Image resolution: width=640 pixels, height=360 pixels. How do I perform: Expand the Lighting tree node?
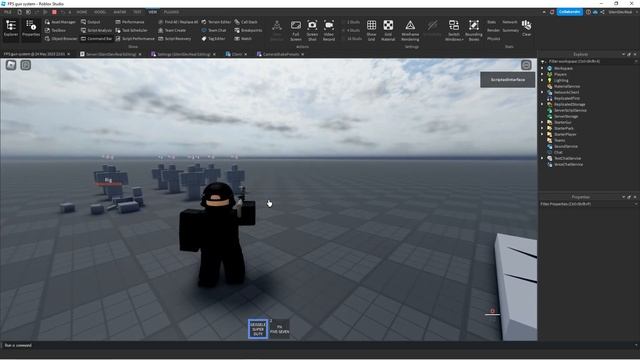(543, 80)
